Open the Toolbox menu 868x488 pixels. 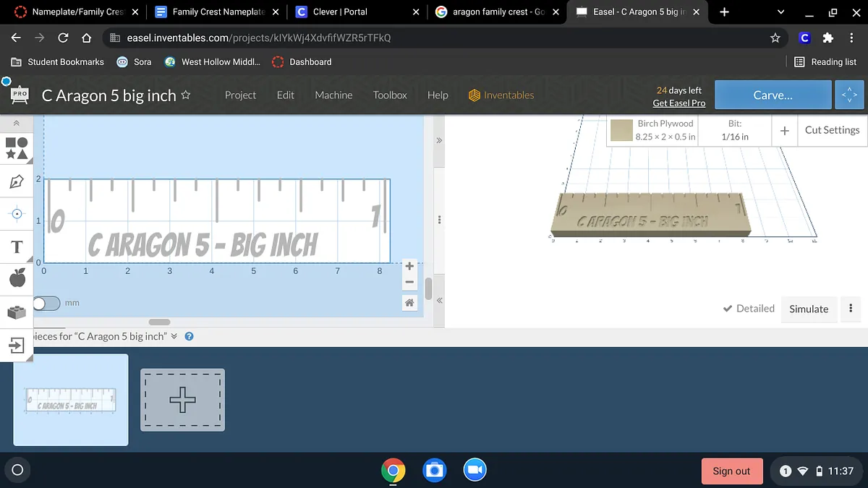pos(390,95)
